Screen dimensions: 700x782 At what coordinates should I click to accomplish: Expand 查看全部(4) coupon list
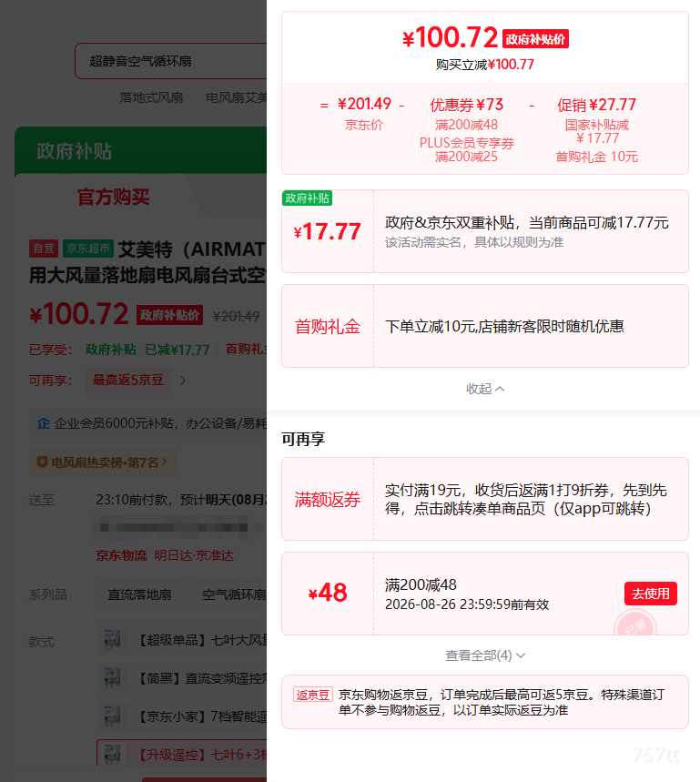pyautogui.click(x=485, y=655)
